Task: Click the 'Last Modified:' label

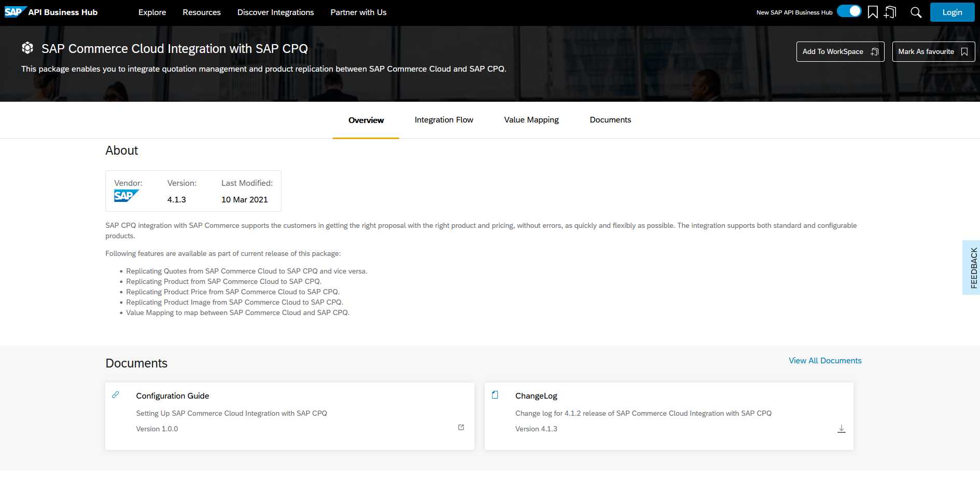Action: pos(247,183)
